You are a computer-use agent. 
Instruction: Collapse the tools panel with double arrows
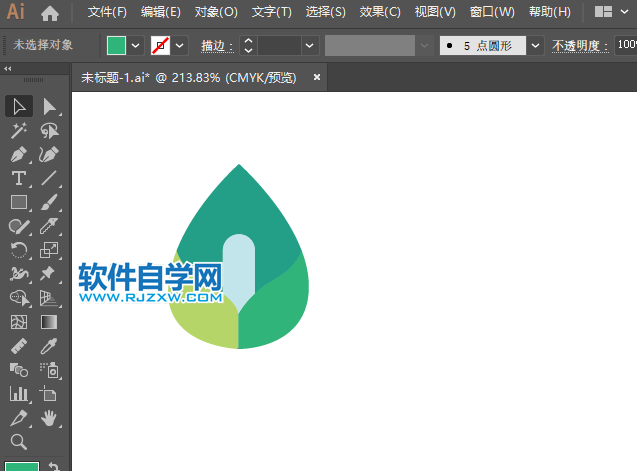(x=8, y=69)
